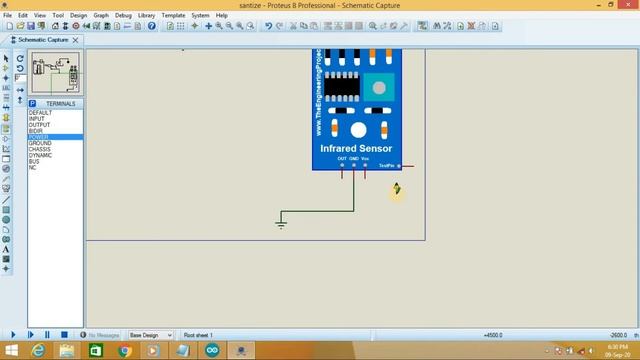Open the Design menu

78,15
